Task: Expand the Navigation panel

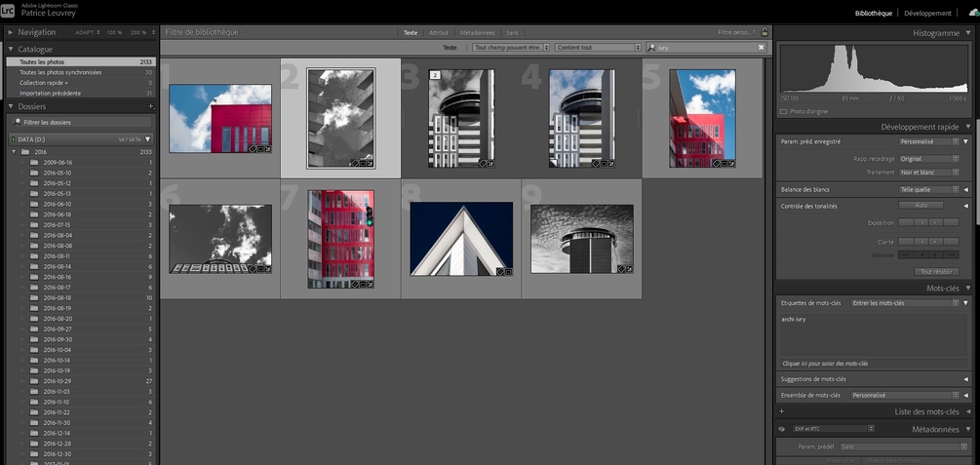Action: tap(10, 32)
